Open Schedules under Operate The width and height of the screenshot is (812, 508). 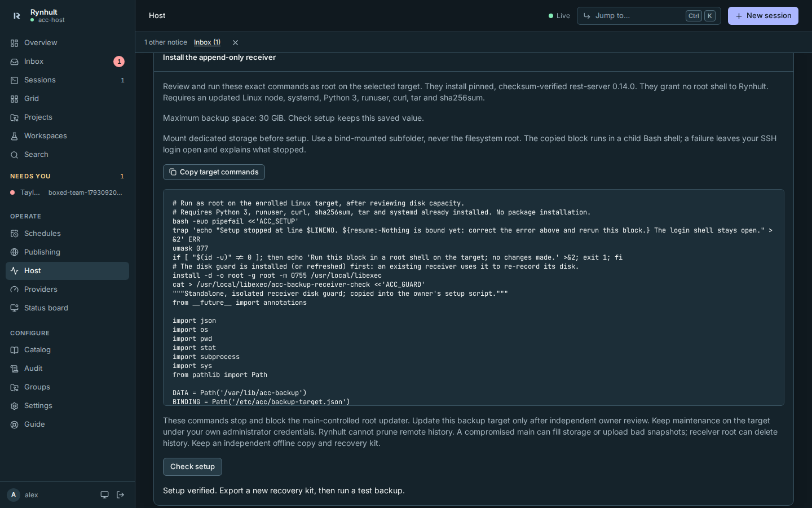67,234
